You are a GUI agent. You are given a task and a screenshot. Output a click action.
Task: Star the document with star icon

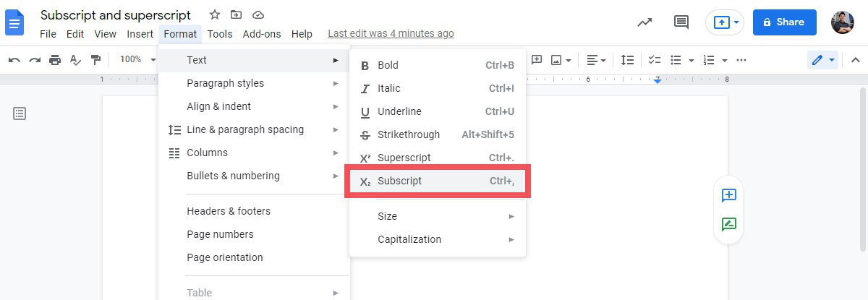pyautogui.click(x=215, y=14)
